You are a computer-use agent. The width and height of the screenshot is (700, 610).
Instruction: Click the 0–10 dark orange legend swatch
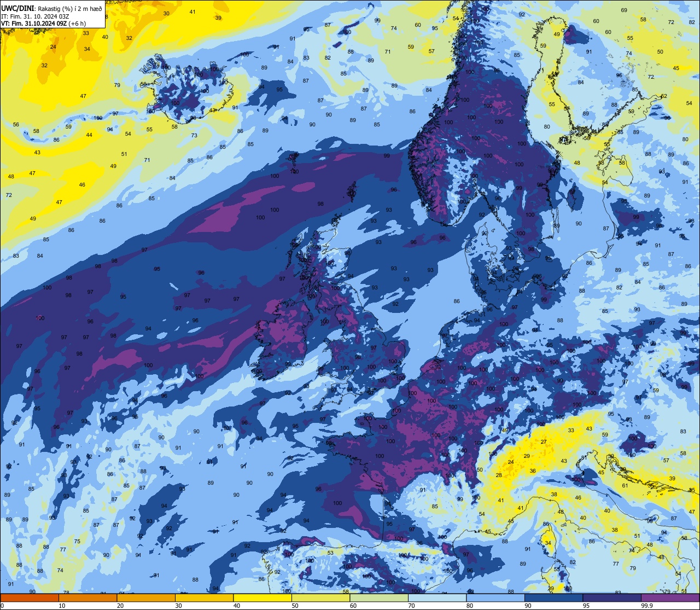(x=30, y=597)
